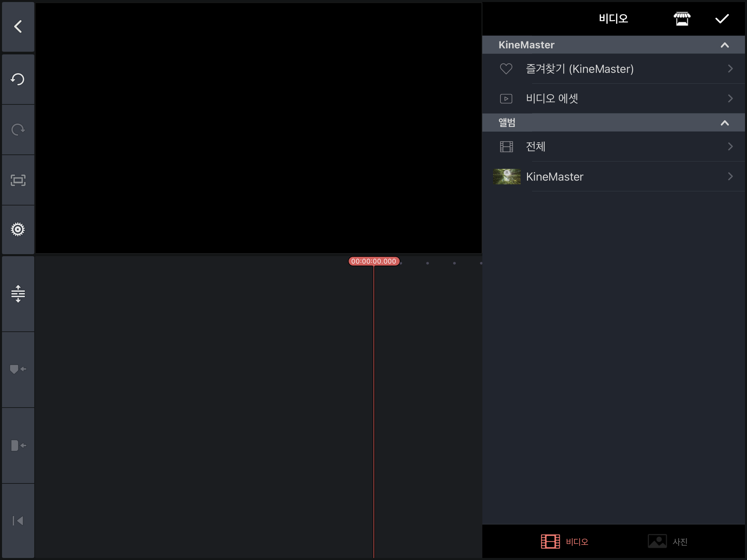Viewport: 747px width, 560px height.
Task: Click the redo icon
Action: [18, 130]
